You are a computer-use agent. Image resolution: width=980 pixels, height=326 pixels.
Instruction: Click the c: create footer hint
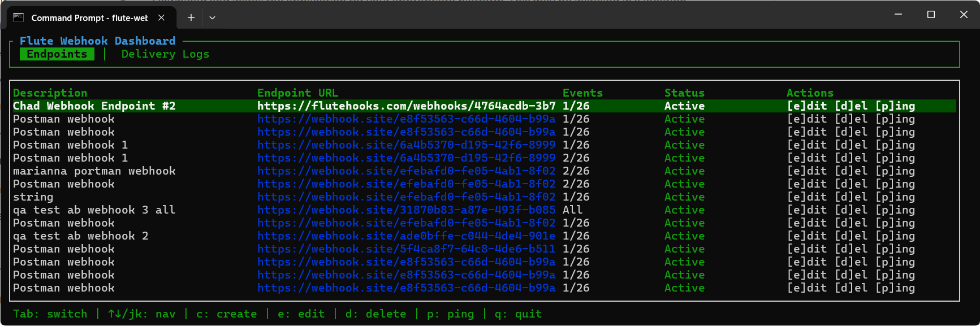click(226, 314)
